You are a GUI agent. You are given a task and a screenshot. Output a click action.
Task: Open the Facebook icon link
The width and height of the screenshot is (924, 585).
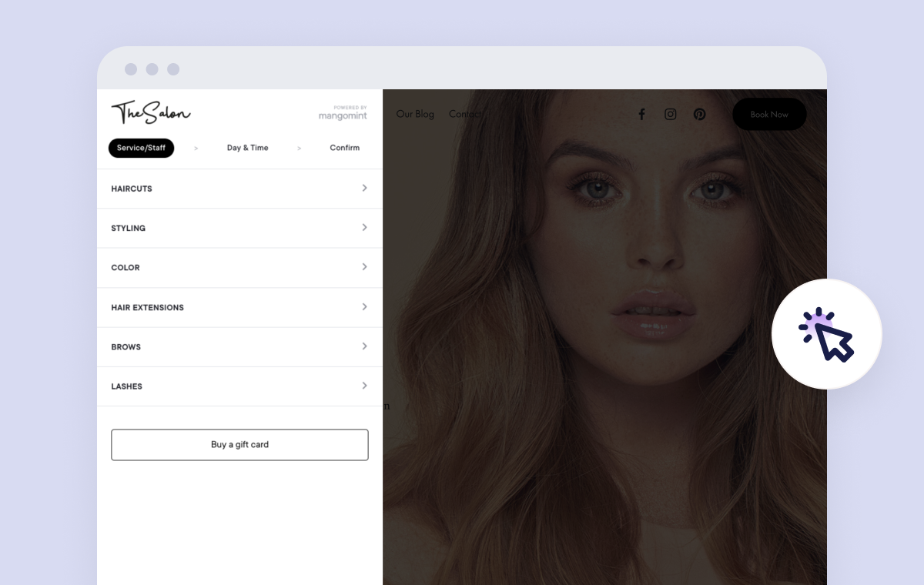coord(641,114)
